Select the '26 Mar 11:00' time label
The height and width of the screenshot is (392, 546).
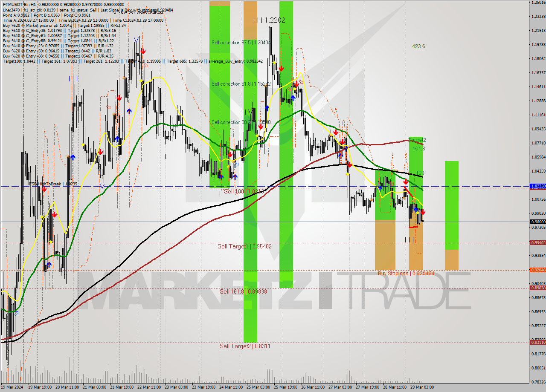click(312, 387)
